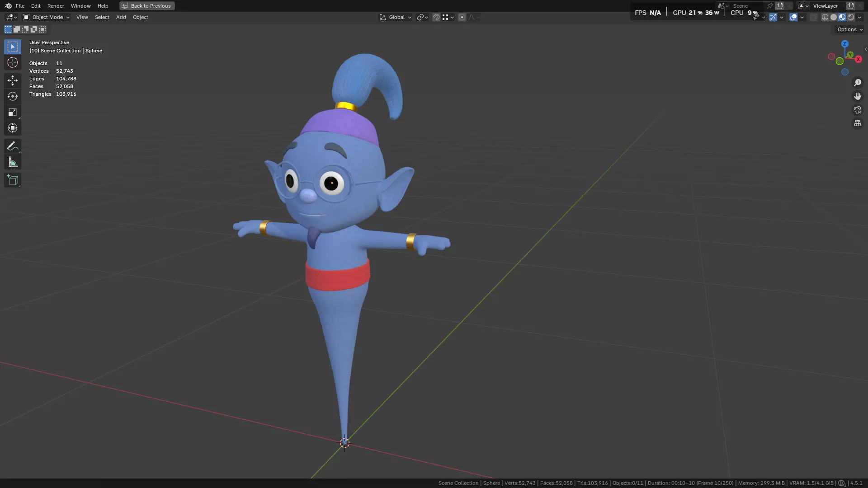Screen dimensions: 868x488
Task: Add a new ViewLayer
Action: [850, 6]
